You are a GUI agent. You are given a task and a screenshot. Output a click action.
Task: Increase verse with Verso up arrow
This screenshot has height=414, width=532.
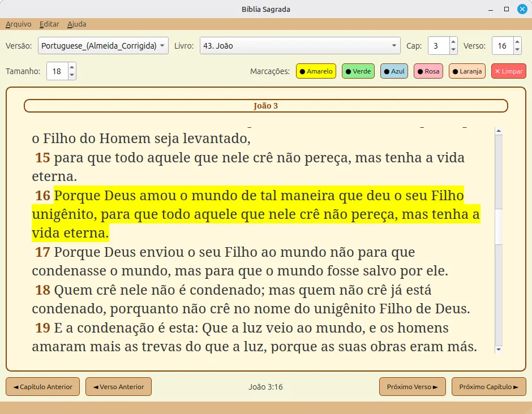point(517,41)
